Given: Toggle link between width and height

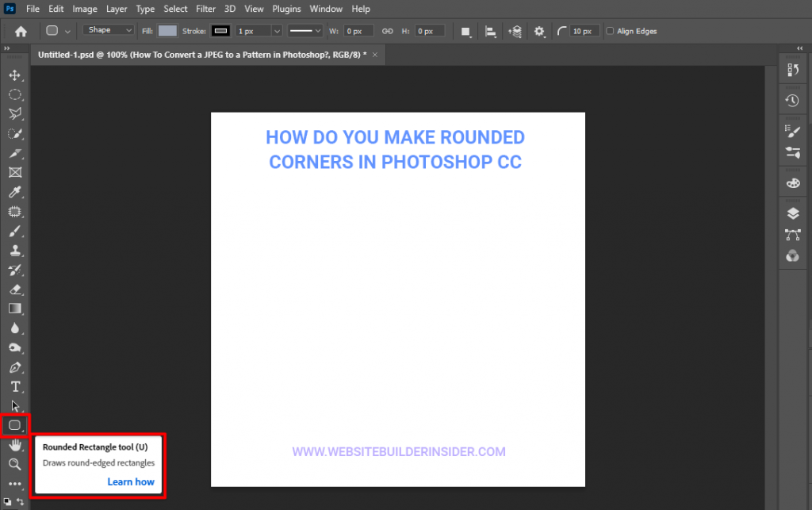Looking at the screenshot, I should click(x=388, y=31).
